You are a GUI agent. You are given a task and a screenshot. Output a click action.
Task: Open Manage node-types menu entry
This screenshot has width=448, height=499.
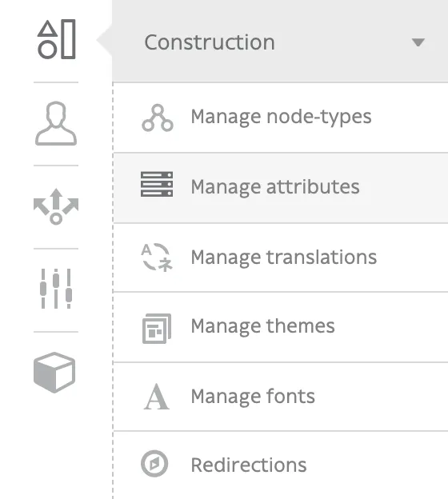click(281, 118)
